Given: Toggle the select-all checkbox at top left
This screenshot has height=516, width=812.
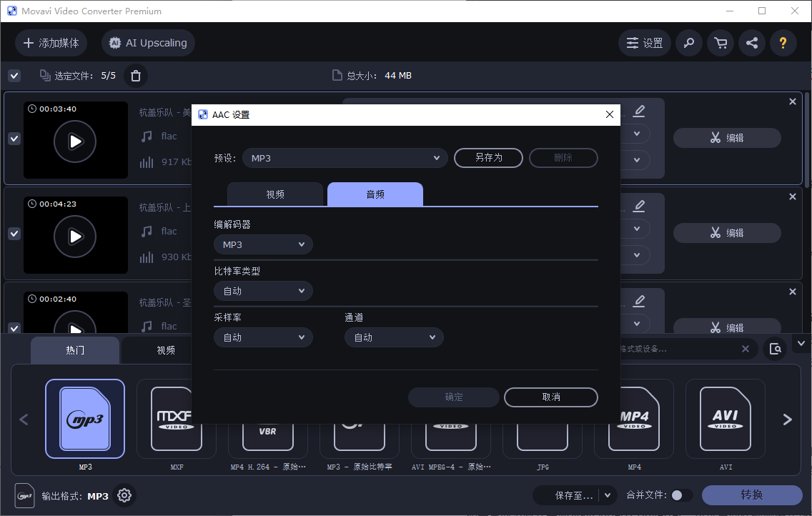Looking at the screenshot, I should click(14, 75).
